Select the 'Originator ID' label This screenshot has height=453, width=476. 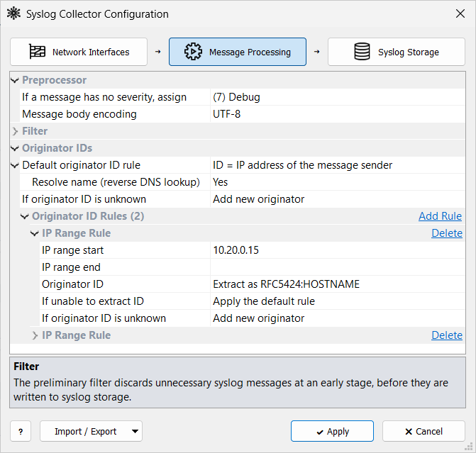72,284
